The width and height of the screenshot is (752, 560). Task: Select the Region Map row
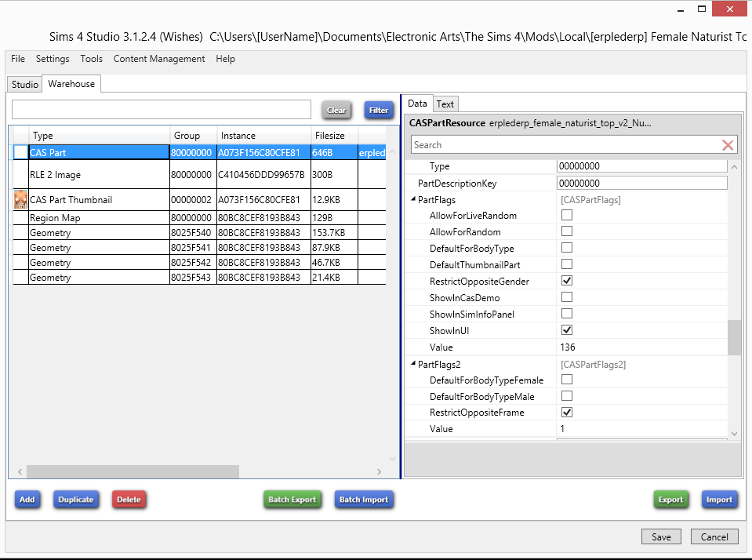coord(199,218)
